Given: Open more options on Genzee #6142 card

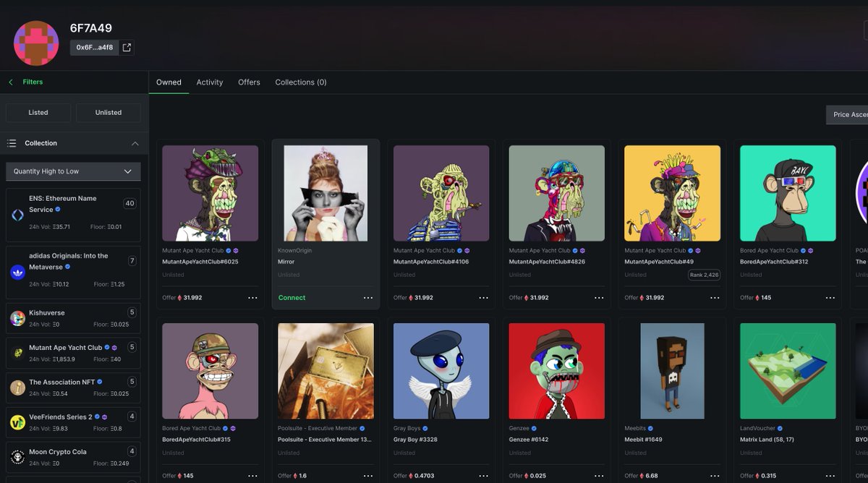Looking at the screenshot, I should point(599,476).
